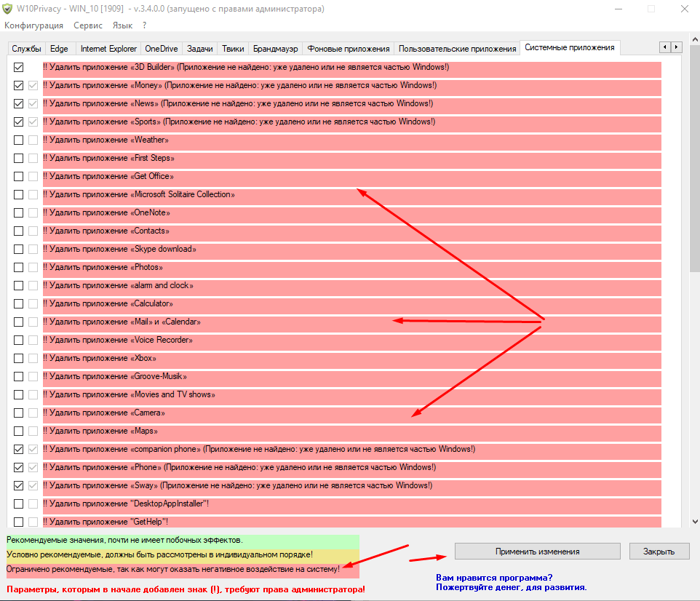
Task: Click the yellow Условно рекомендуемые legend
Action: [183, 556]
